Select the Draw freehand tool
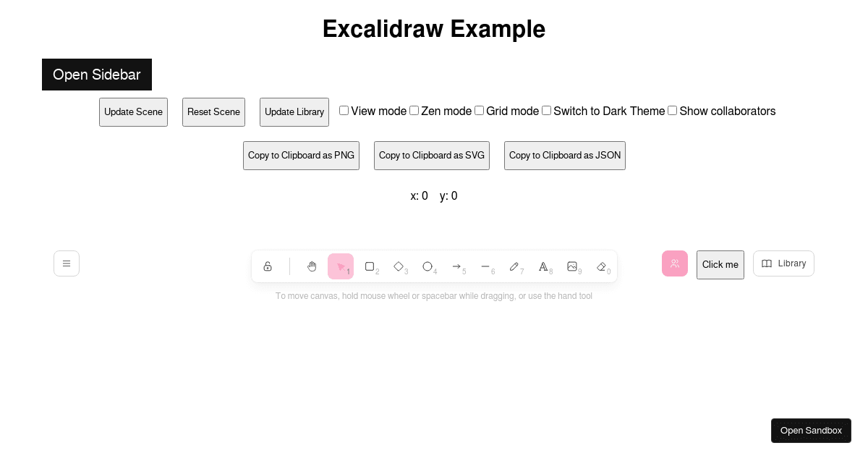Viewport: 868px width, 456px height. [x=514, y=266]
